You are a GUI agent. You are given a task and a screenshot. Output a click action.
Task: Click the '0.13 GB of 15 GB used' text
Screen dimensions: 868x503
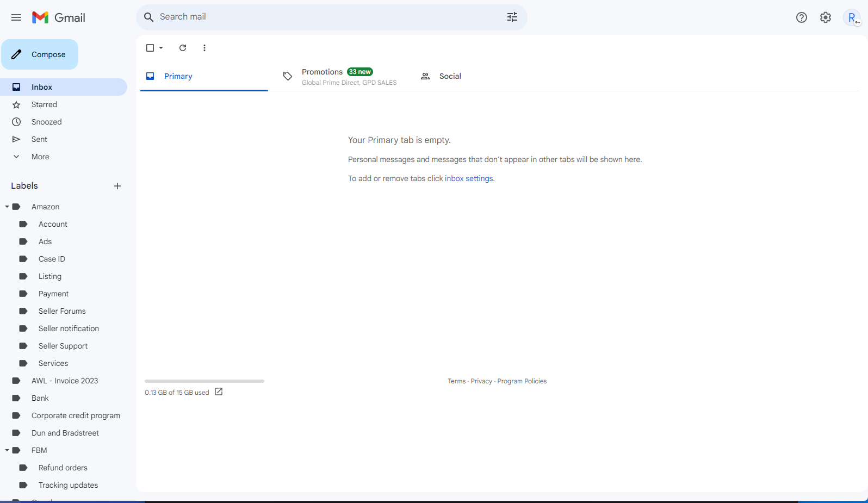pyautogui.click(x=177, y=393)
